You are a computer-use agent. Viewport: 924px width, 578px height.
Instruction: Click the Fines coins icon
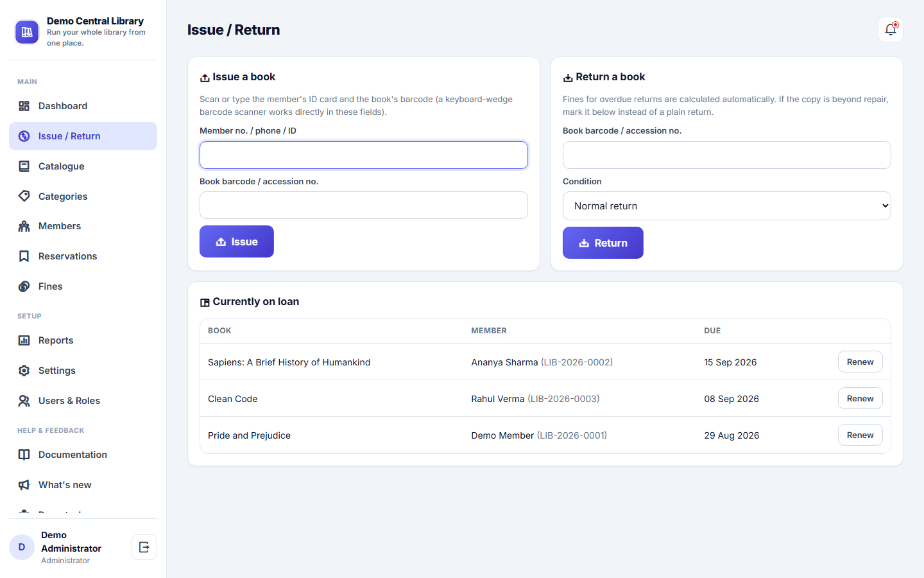click(x=24, y=286)
